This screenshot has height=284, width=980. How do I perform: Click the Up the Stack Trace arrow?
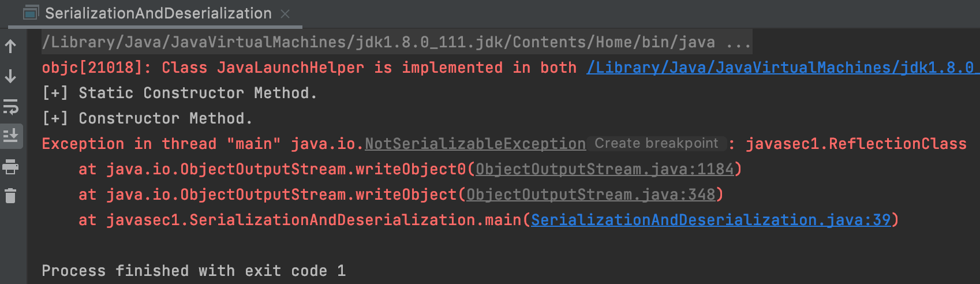[x=10, y=46]
